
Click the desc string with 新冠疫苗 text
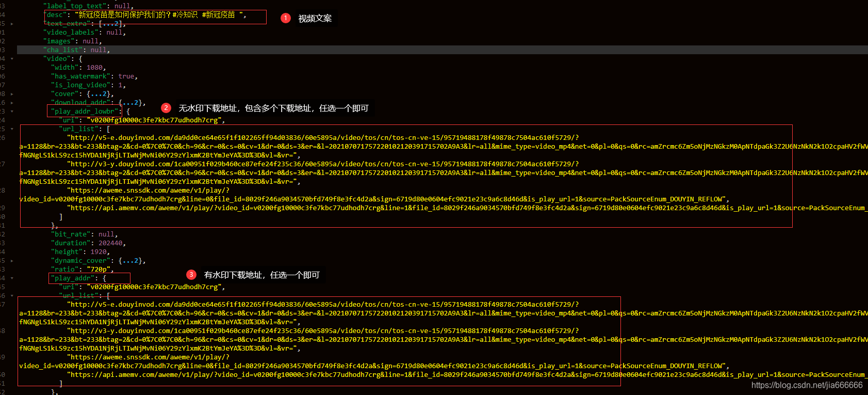tap(159, 15)
